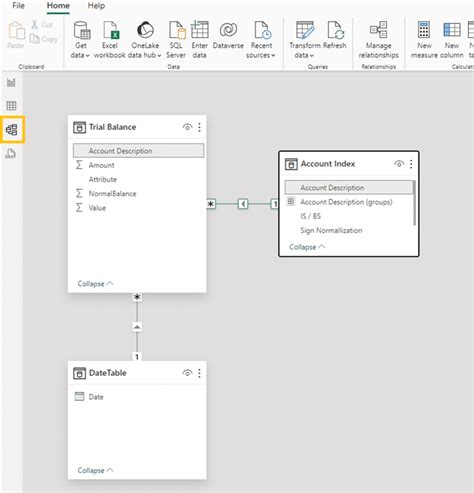Open the Get data dropdown
This screenshot has width=474, height=493.
pos(80,40)
